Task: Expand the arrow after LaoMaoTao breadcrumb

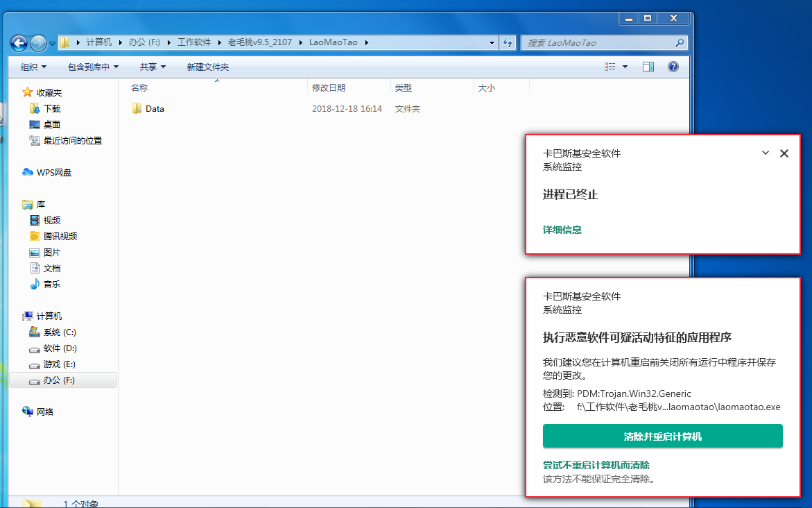Action: [366, 42]
